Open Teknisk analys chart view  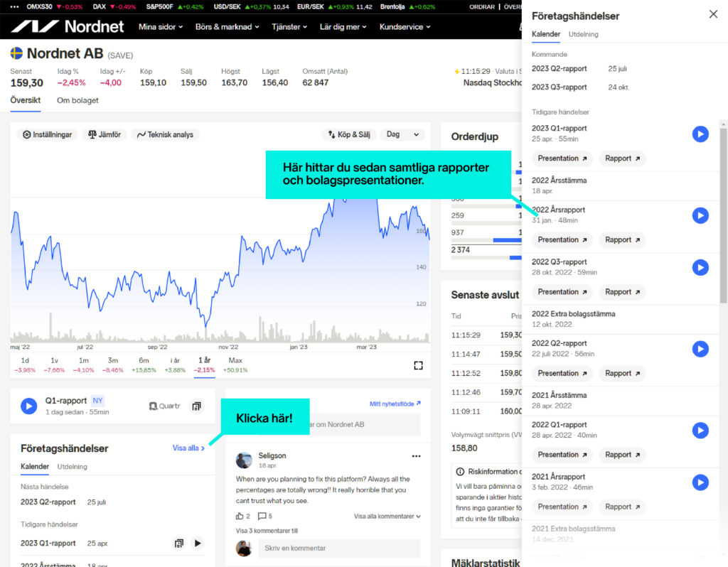click(165, 134)
